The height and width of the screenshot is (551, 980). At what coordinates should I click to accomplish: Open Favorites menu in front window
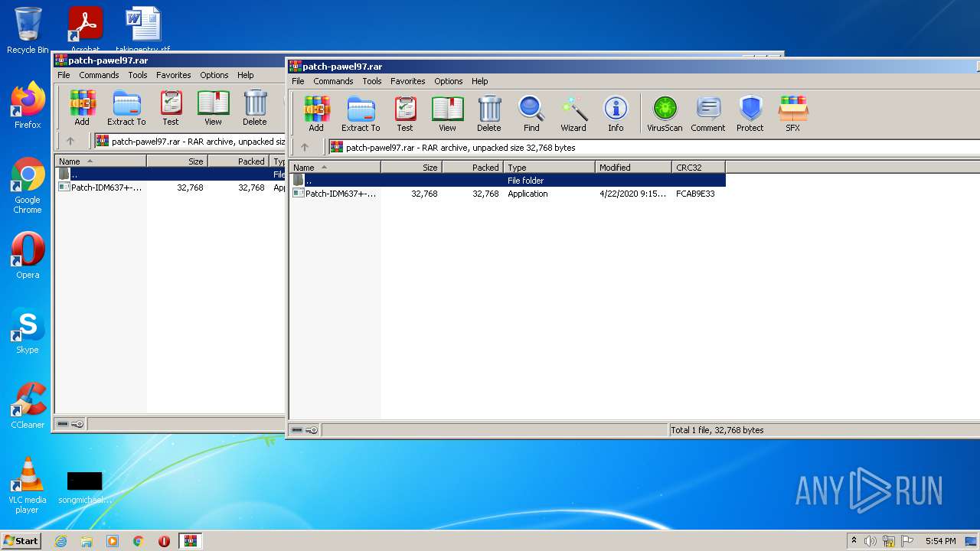pos(408,81)
